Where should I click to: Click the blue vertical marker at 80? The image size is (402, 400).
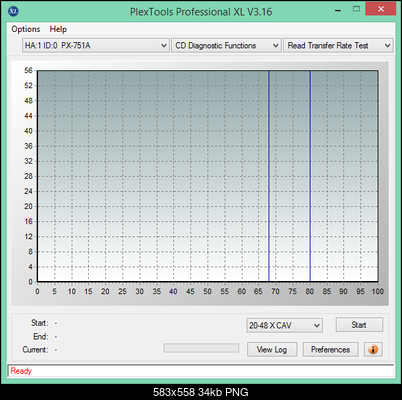tap(310, 176)
